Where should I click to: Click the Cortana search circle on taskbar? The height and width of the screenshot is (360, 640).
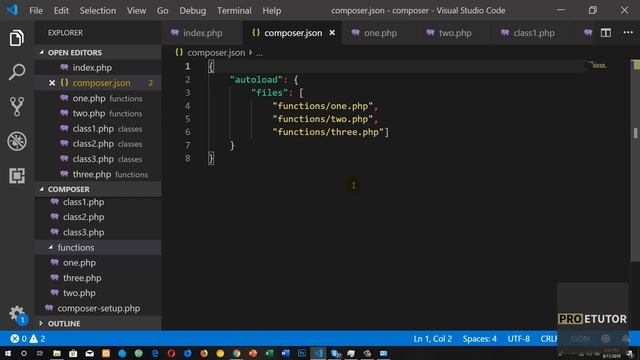pos(24,353)
